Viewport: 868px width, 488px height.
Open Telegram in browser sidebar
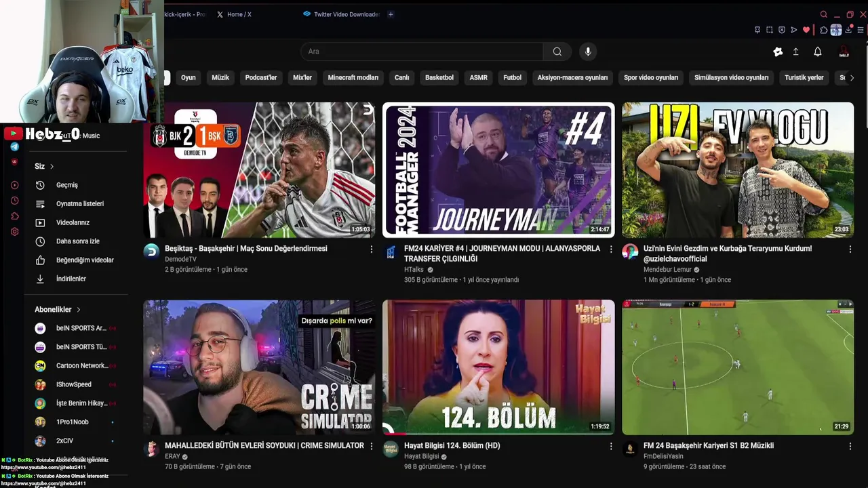pyautogui.click(x=14, y=146)
